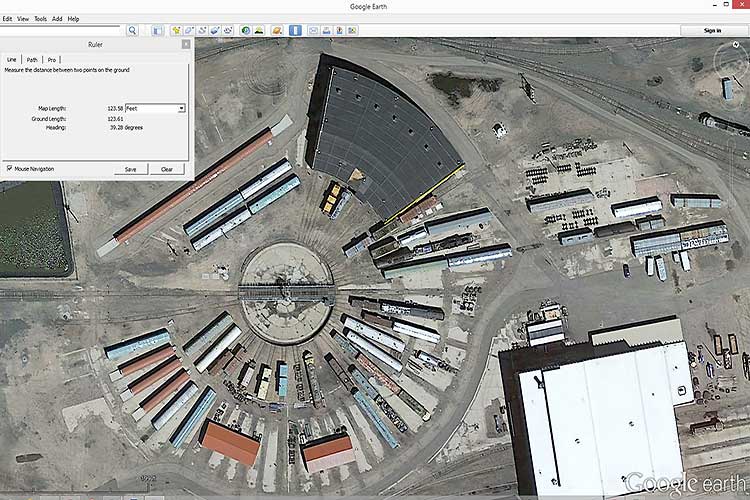This screenshot has width=750, height=500.
Task: Click the Save button in Ruler dialog
Action: [x=130, y=169]
